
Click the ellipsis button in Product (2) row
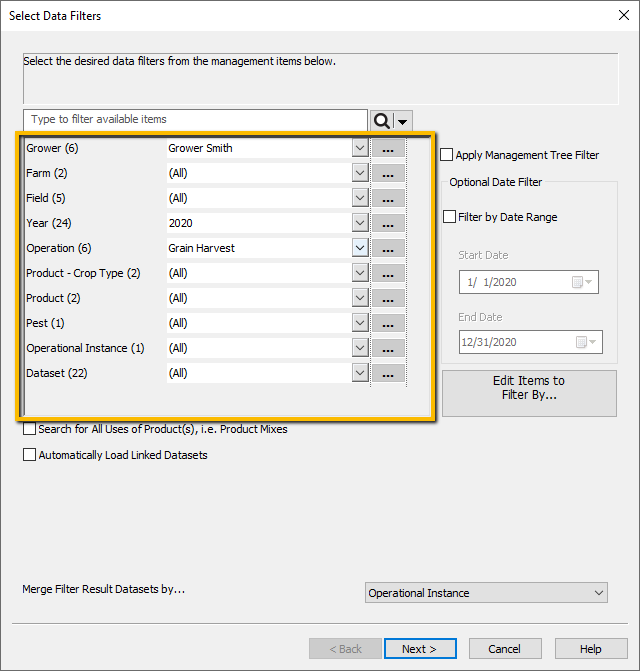pos(388,299)
